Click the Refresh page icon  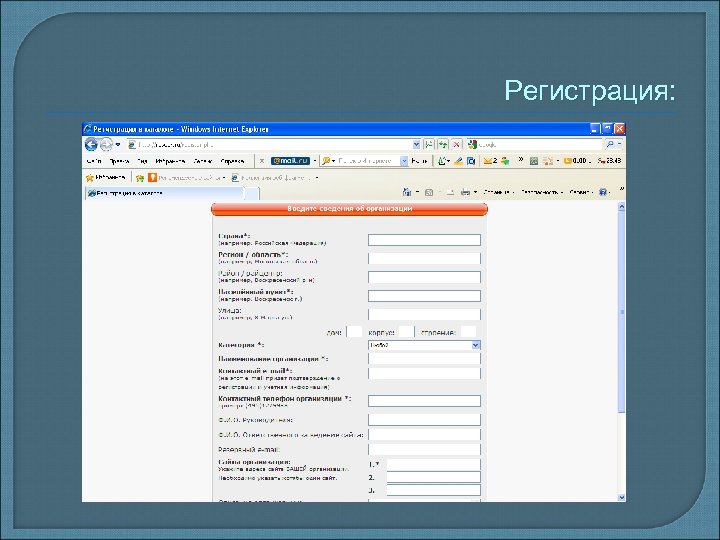pyautogui.click(x=443, y=145)
